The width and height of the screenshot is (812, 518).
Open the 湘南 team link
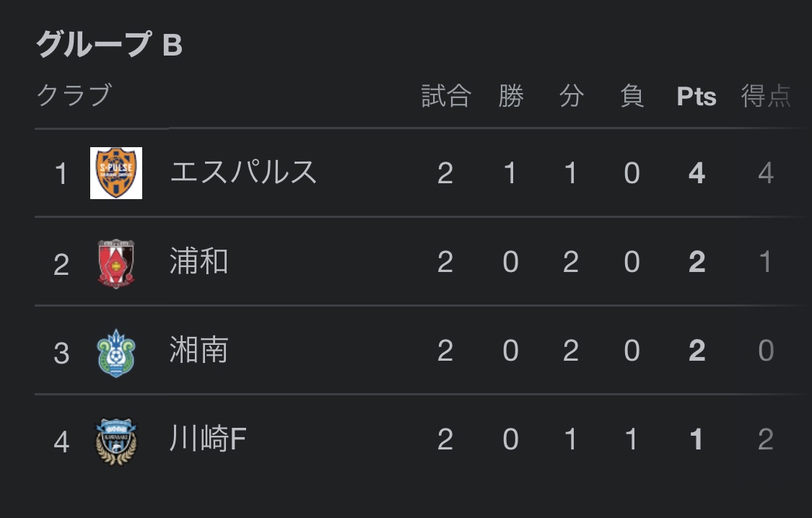(x=198, y=351)
